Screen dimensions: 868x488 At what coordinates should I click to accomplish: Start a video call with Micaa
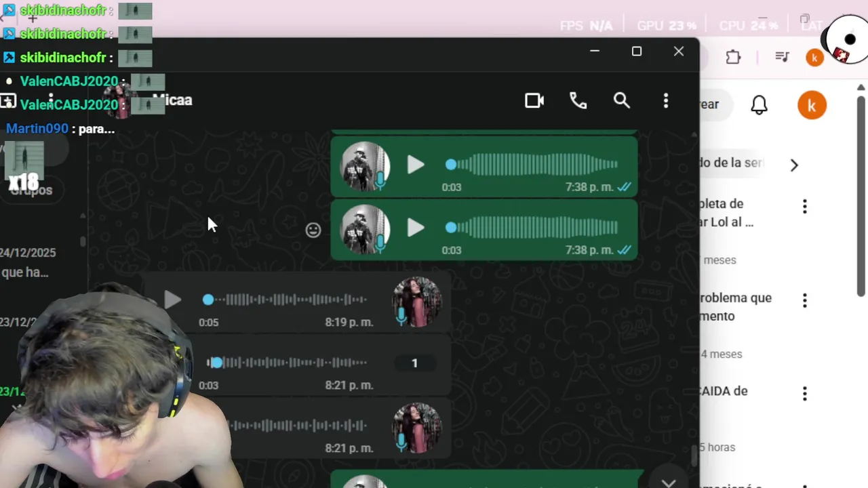[534, 101]
